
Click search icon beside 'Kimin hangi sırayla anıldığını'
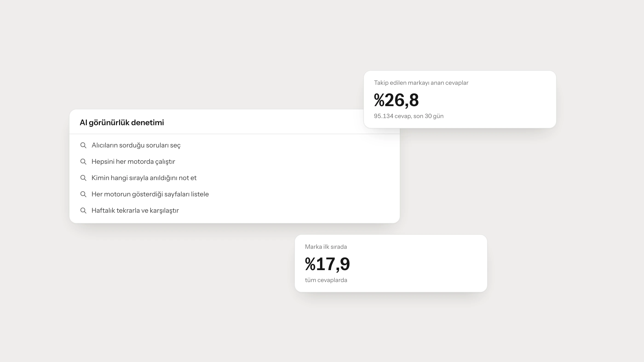tap(83, 178)
